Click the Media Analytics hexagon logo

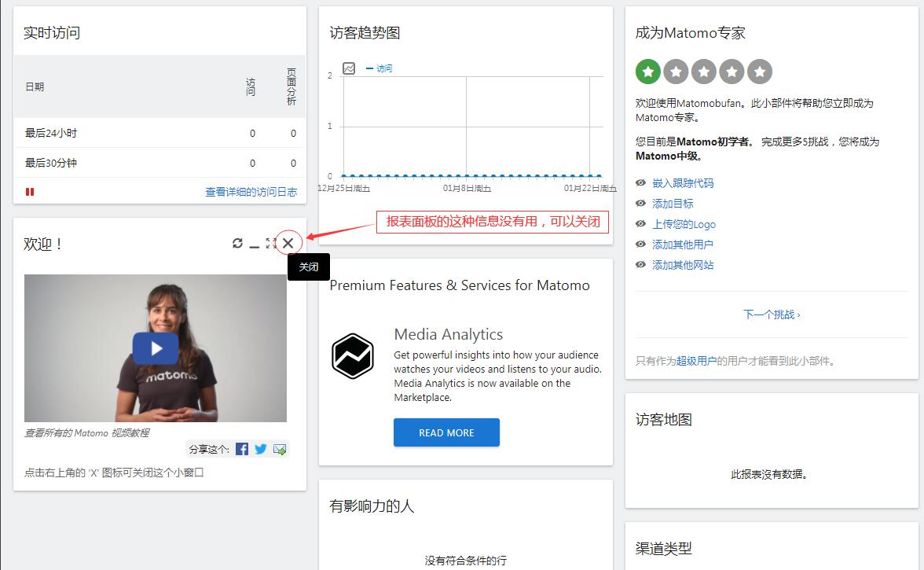(352, 356)
